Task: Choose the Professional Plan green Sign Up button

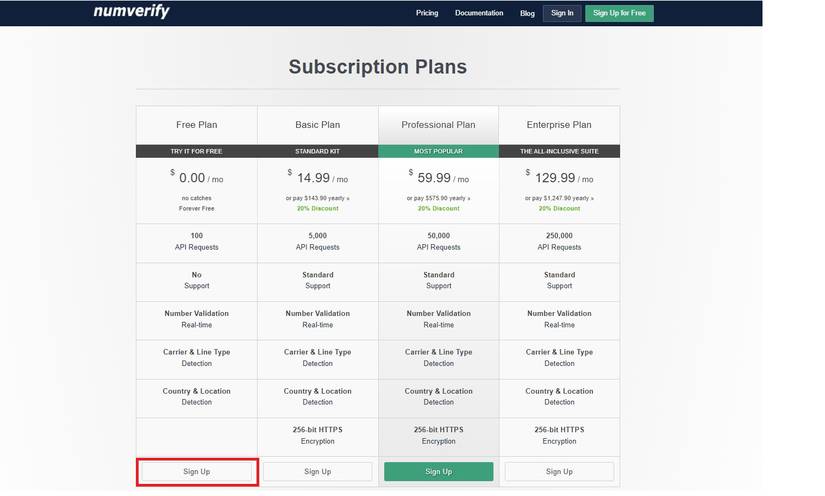Action: coord(438,471)
